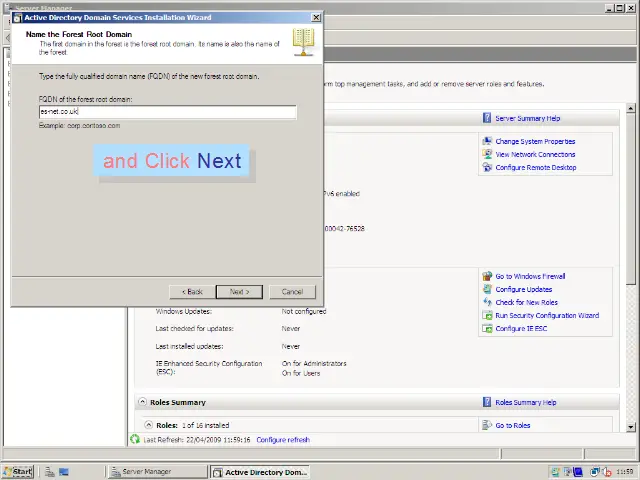
Task: Click the wizard title bar icon
Action: 18,18
